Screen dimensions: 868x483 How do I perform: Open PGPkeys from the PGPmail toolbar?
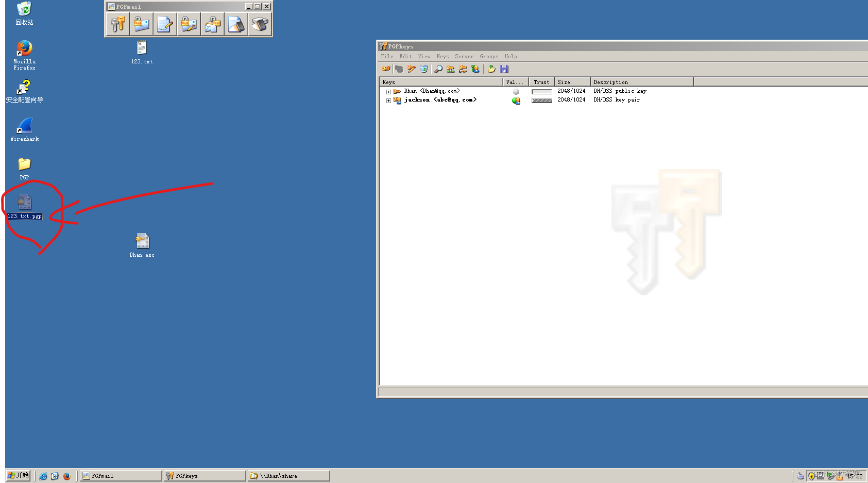118,24
